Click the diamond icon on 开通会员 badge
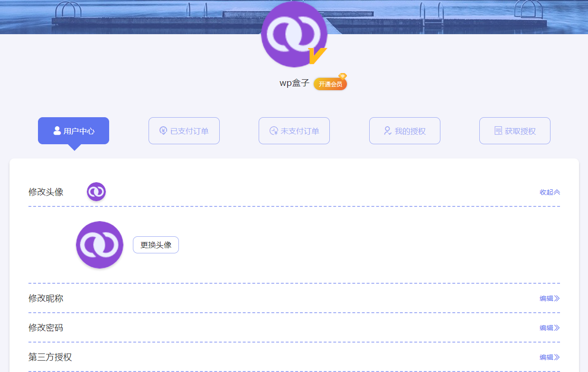 pyautogui.click(x=343, y=76)
